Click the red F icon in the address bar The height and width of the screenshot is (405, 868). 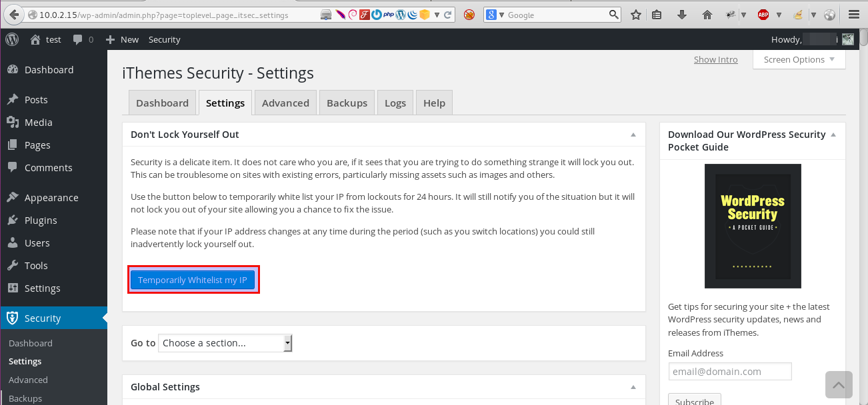(365, 15)
